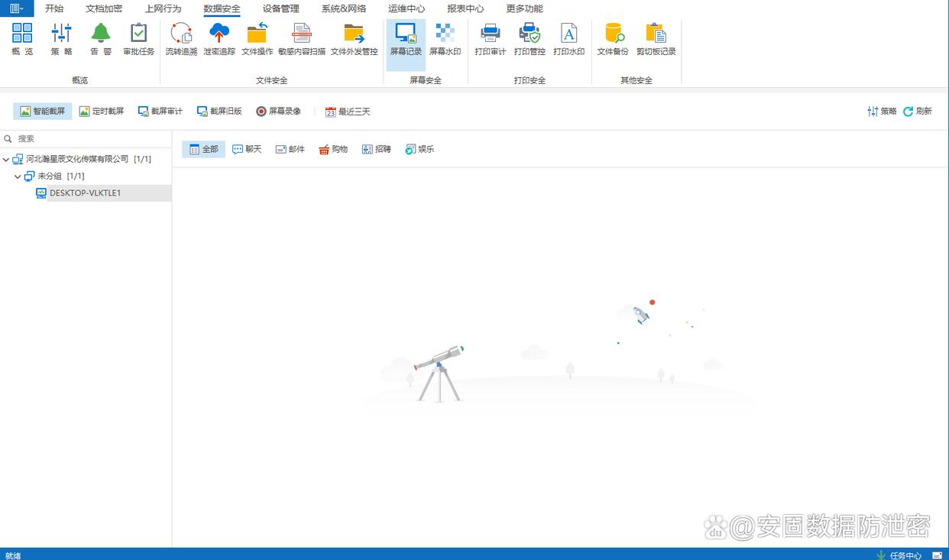Switch to 智能截屏 smart screenshot view
Image resolution: width=949 pixels, height=560 pixels.
tap(43, 112)
